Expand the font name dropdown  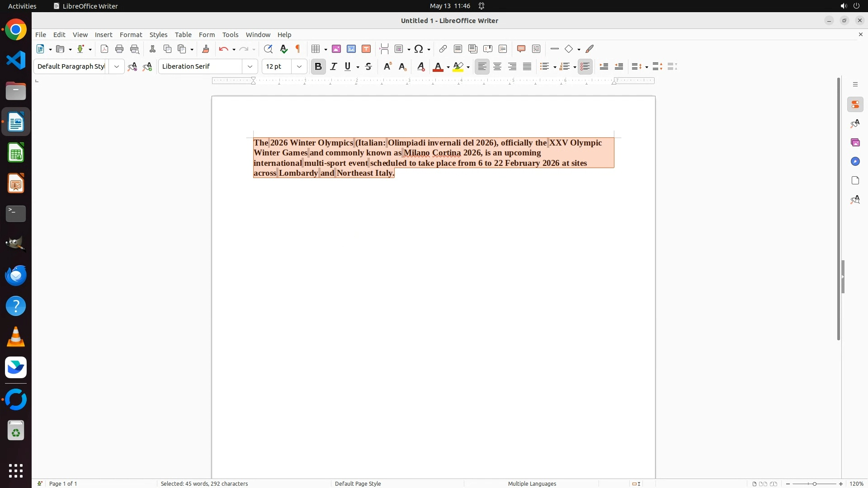250,66
